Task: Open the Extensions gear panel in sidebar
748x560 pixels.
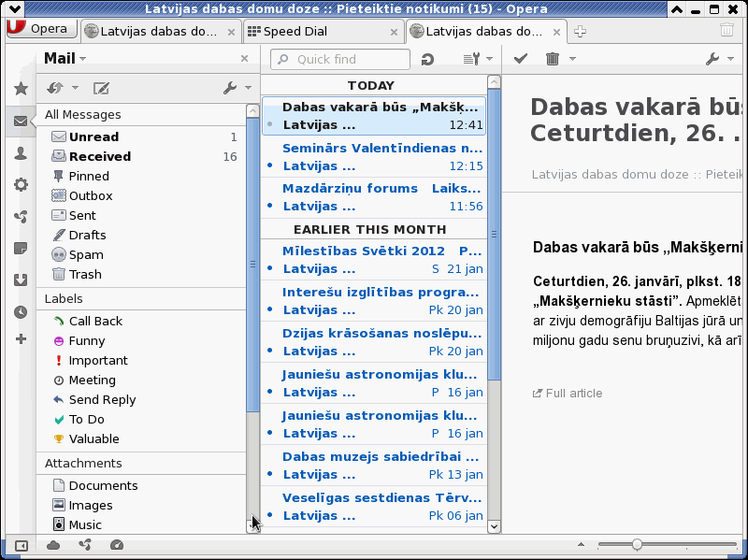Action: (x=21, y=184)
